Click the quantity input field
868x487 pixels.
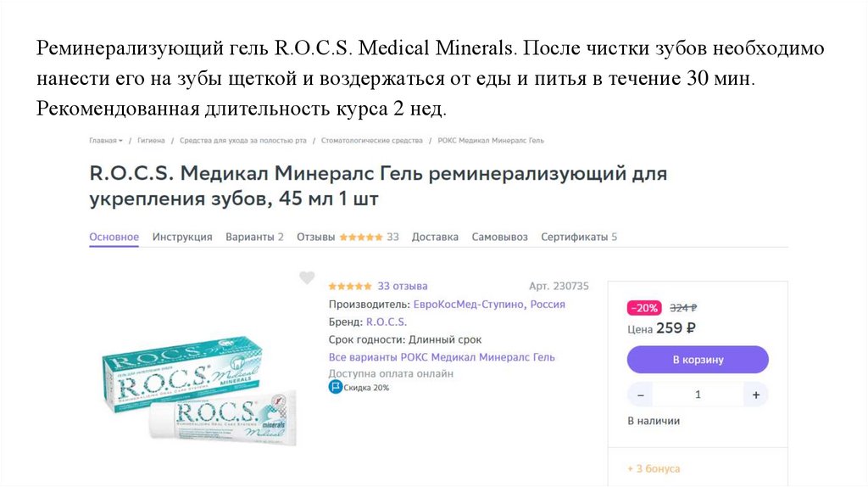(x=698, y=395)
